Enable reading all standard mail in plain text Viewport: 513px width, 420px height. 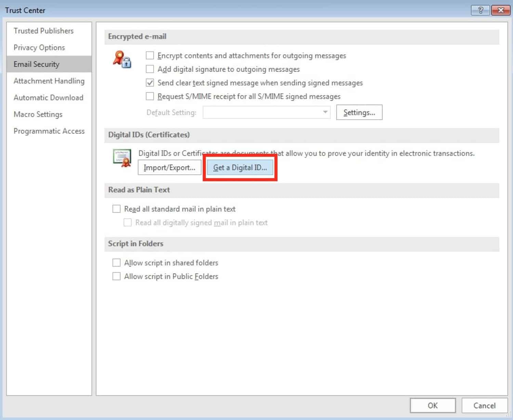[x=116, y=209]
